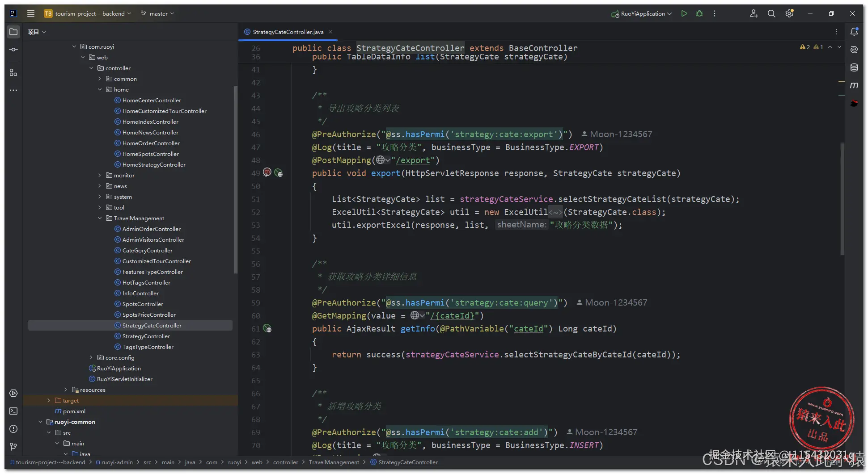The width and height of the screenshot is (868, 474).
Task: Click the /export mapping URL link
Action: pyautogui.click(x=413, y=160)
